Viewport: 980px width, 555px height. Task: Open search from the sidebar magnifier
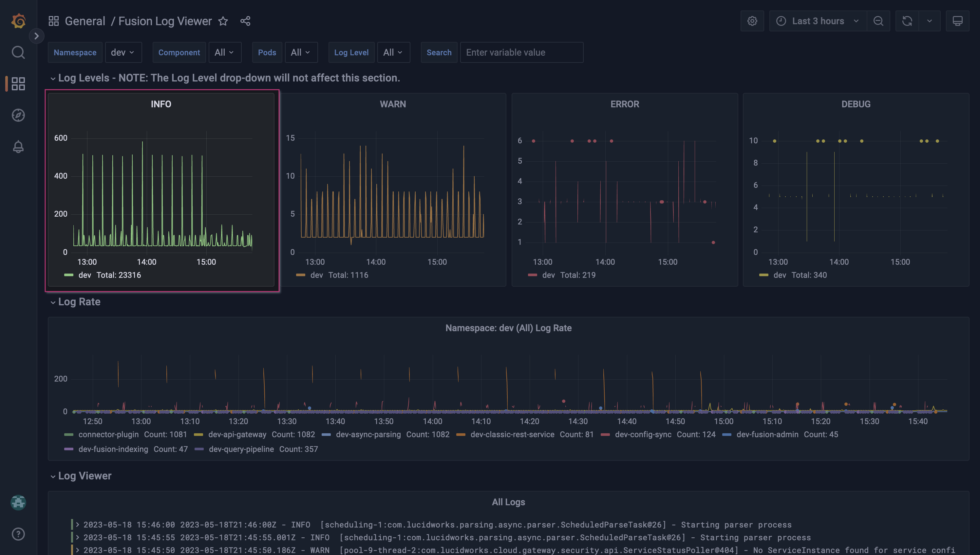click(18, 52)
